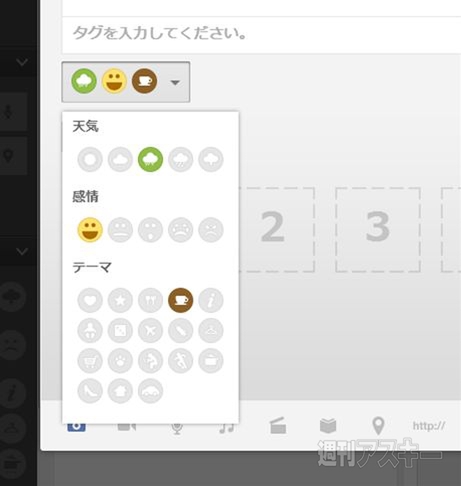The width and height of the screenshot is (461, 486).
Task: Click the http:// link attachment button
Action: [429, 426]
